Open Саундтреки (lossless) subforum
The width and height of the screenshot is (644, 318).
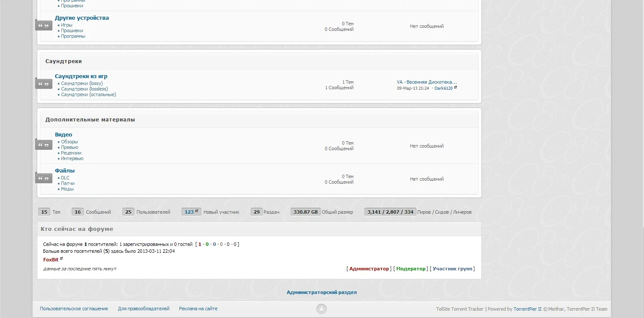85,89
